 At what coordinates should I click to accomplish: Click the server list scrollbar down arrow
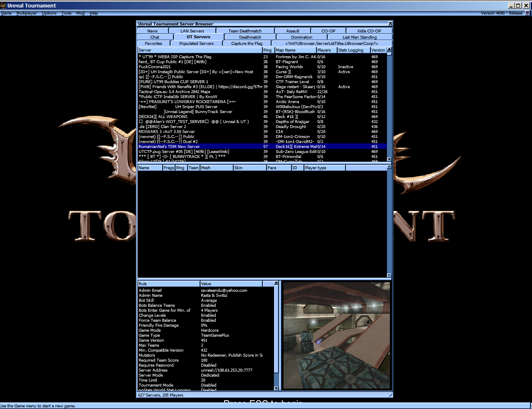[x=388, y=159]
